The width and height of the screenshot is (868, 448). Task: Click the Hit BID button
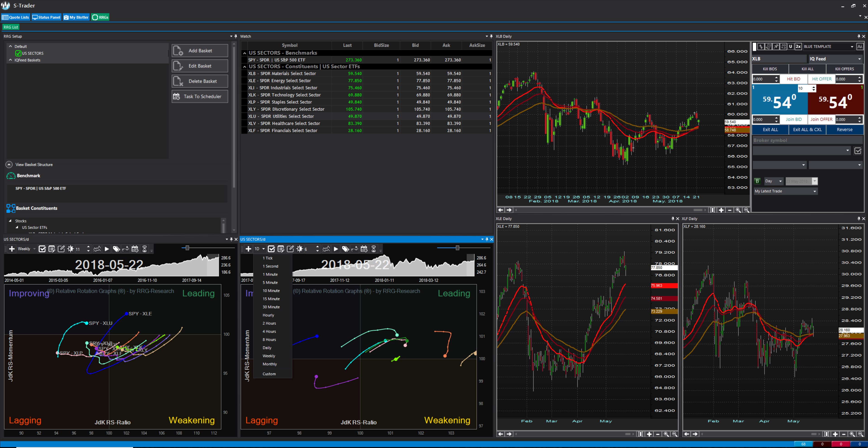794,79
